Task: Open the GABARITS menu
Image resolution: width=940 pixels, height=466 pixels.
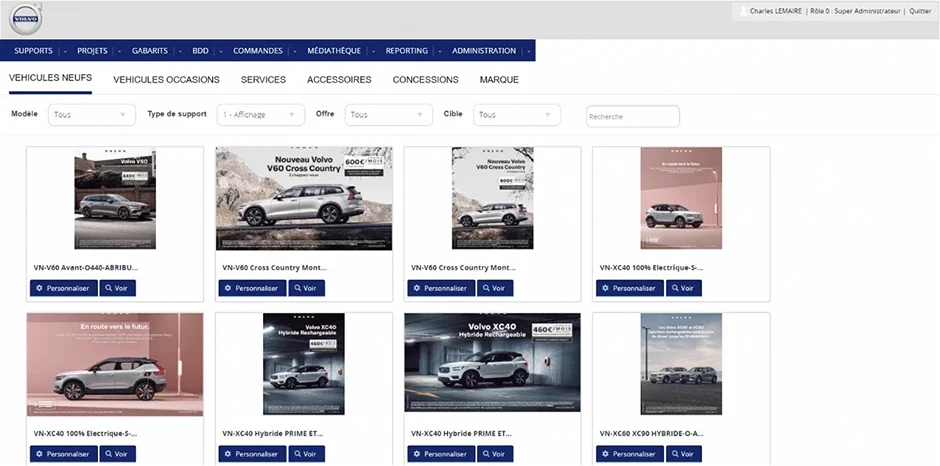Action: pyautogui.click(x=150, y=51)
